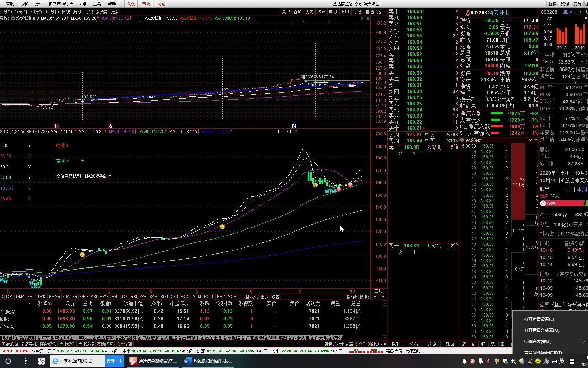Image resolution: width=588 pixels, height=368 pixels.
Task: Switch input language via 英 indicator
Action: click(562, 361)
